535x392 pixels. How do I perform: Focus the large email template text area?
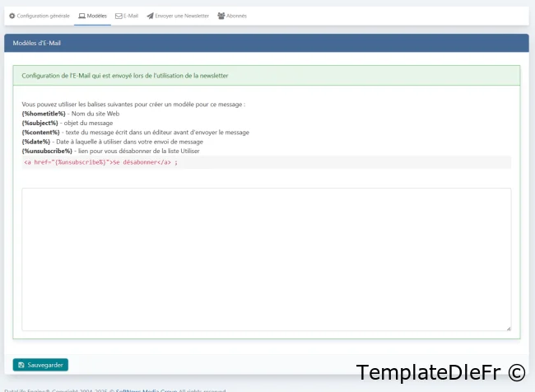266,259
